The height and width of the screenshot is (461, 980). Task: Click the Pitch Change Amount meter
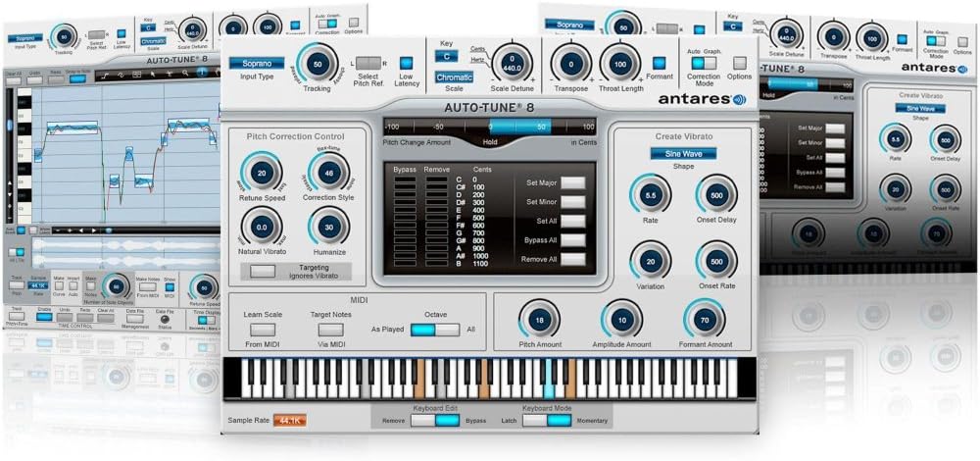[x=489, y=127]
